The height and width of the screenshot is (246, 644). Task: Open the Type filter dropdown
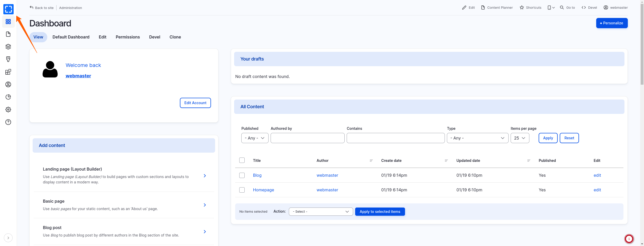pos(477,138)
